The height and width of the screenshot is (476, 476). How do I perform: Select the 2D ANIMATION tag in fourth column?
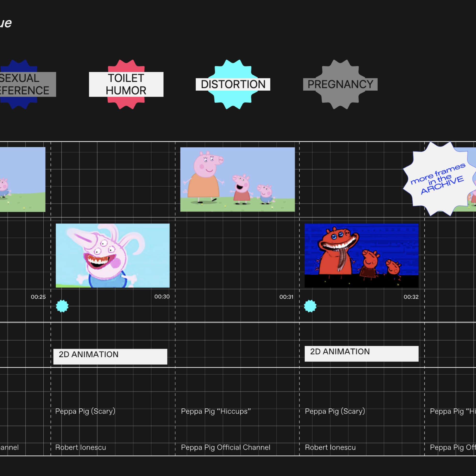pyautogui.click(x=361, y=354)
